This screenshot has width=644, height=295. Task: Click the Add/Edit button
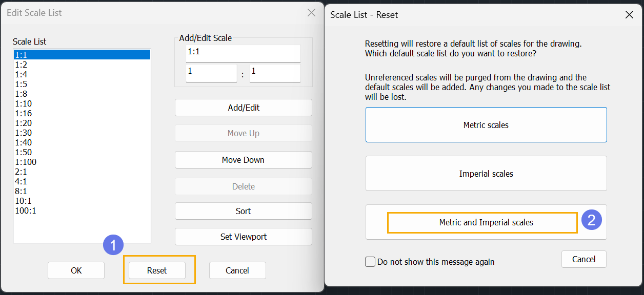[x=244, y=108]
